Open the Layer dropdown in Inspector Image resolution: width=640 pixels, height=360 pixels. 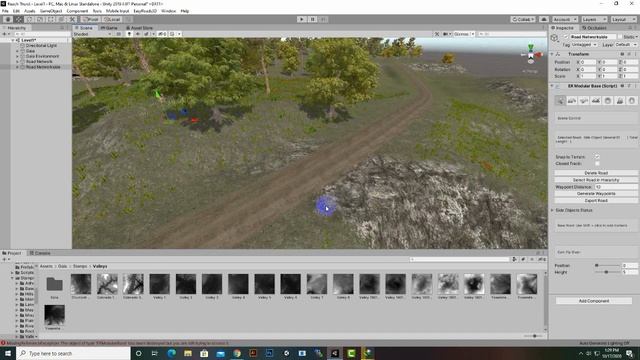[x=626, y=44]
